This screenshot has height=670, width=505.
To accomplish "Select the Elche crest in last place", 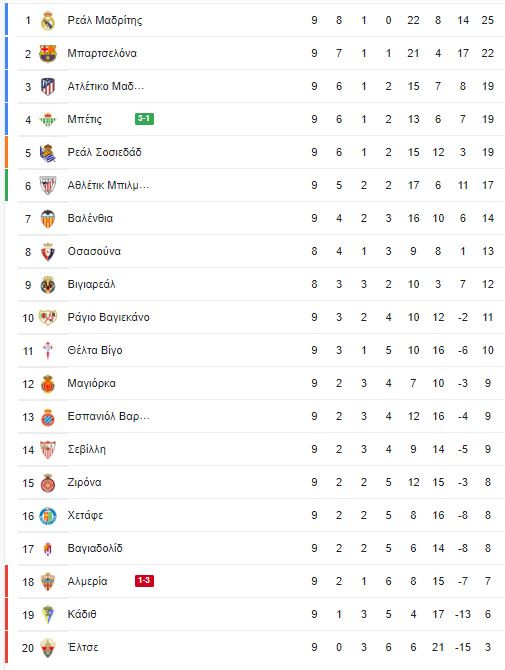I will click(x=48, y=647).
